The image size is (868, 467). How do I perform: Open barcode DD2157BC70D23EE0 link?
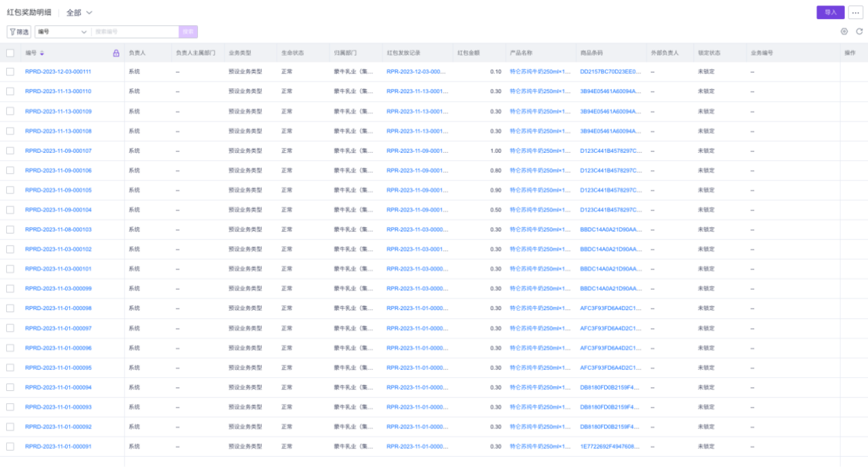611,71
